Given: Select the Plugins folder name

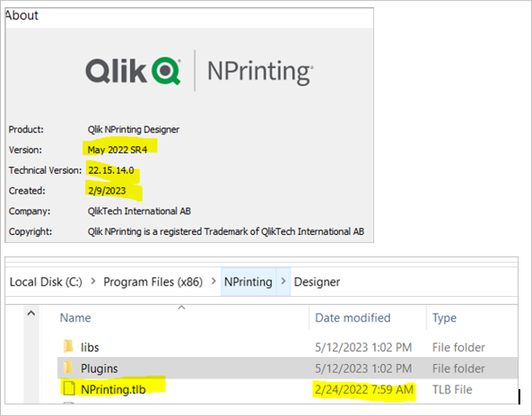Looking at the screenshot, I should [x=99, y=368].
